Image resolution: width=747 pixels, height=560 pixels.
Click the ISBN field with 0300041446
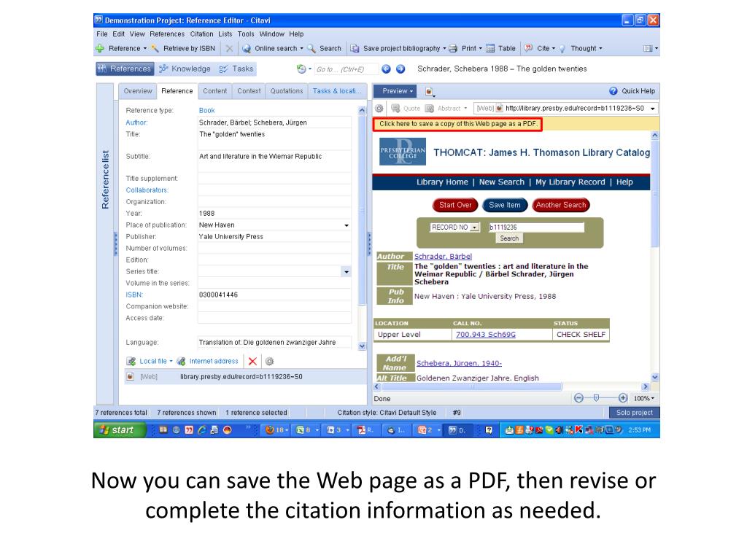point(274,295)
